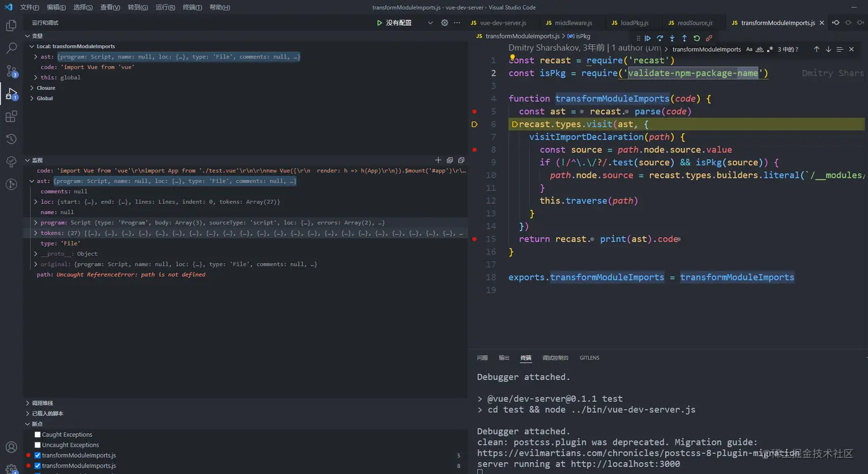Image resolution: width=868 pixels, height=474 pixels.
Task: Toggle replace chevron in find widget
Action: (666, 49)
